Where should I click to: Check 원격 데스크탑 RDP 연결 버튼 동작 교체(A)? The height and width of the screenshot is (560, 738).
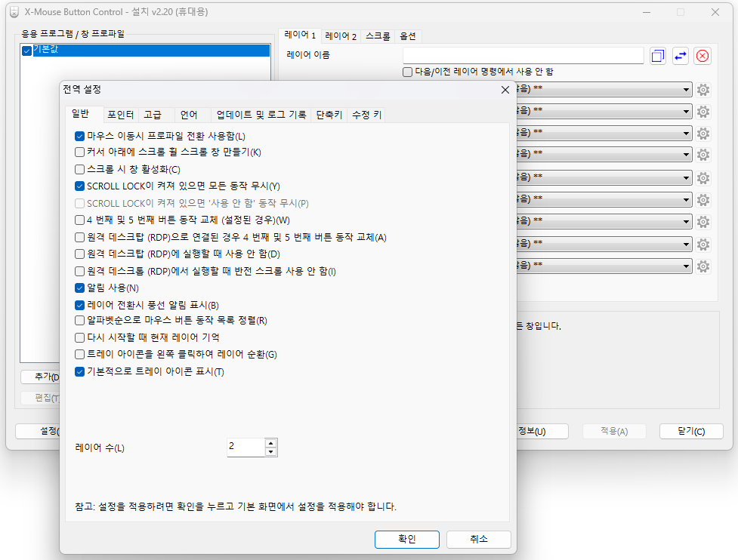(79, 238)
